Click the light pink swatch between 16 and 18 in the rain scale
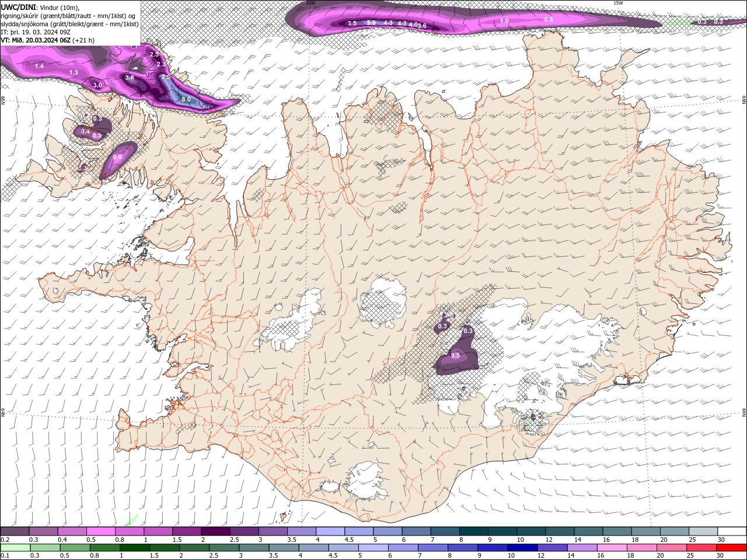Viewport: 747px width, 560px height. tap(612, 548)
